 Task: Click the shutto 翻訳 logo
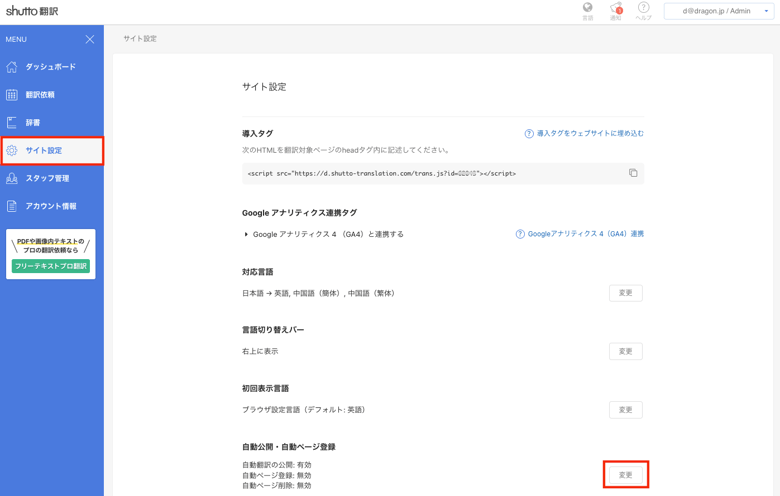pos(32,10)
